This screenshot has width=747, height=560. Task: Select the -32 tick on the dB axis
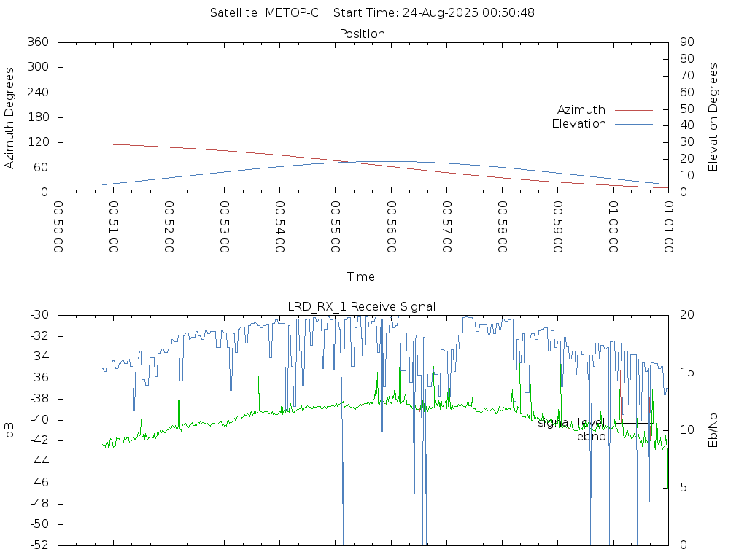pyautogui.click(x=39, y=335)
